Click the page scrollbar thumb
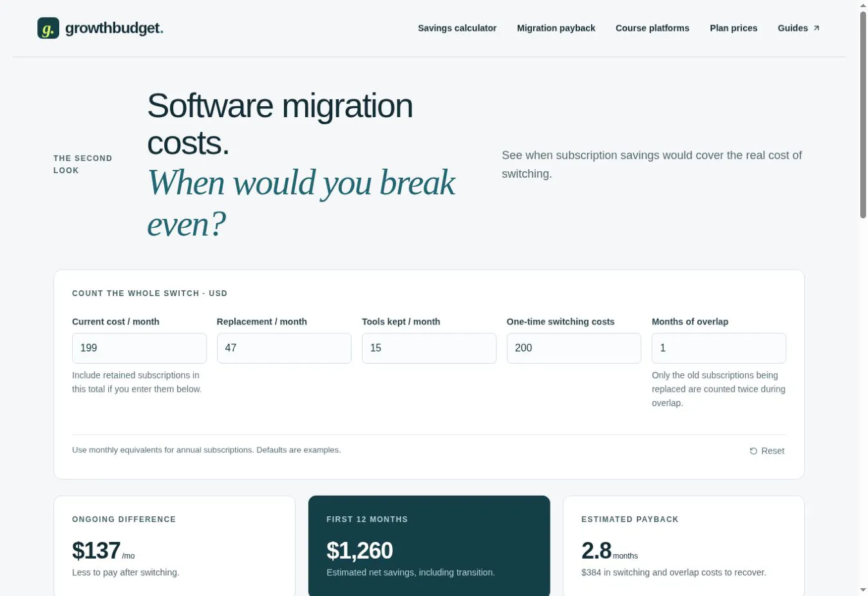 [x=863, y=115]
